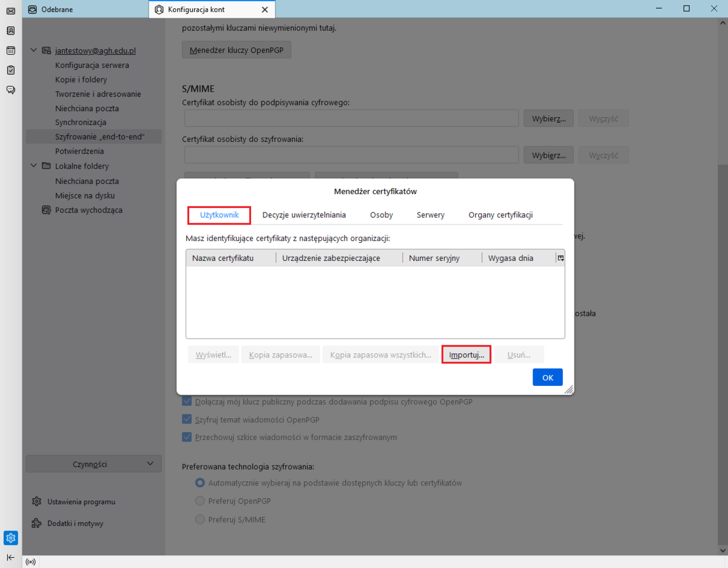Click the Settings gear icon in sidebar
The height and width of the screenshot is (568, 728).
pos(10,538)
